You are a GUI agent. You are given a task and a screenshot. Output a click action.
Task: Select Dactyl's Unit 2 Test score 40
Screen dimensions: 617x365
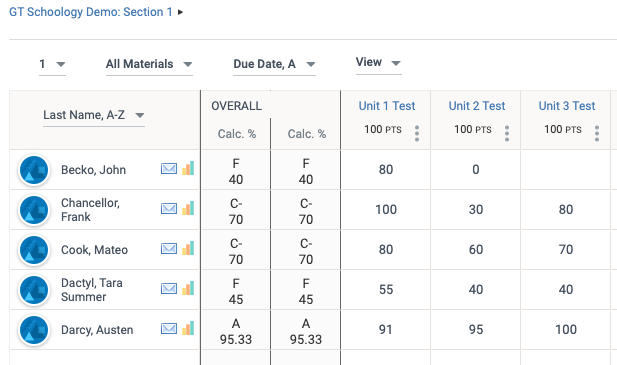476,290
